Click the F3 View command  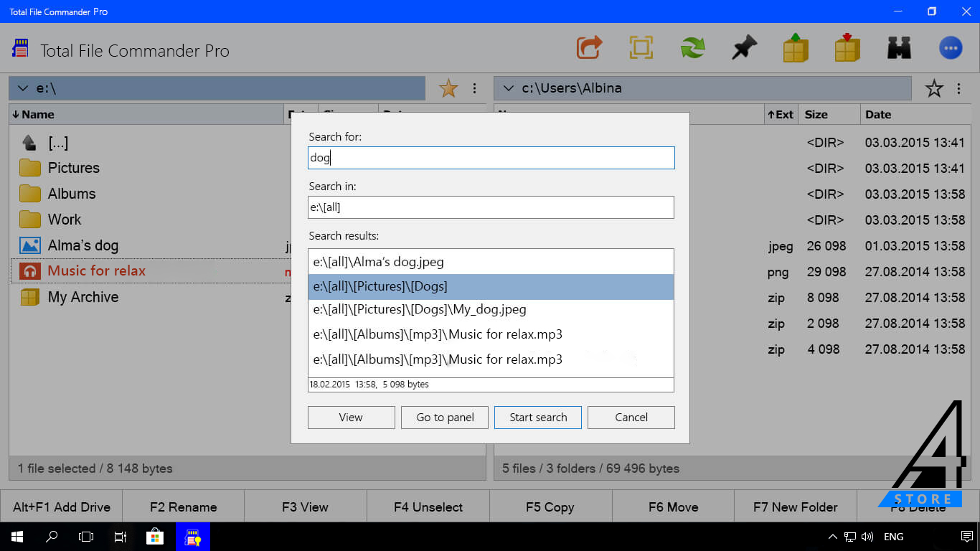click(306, 507)
